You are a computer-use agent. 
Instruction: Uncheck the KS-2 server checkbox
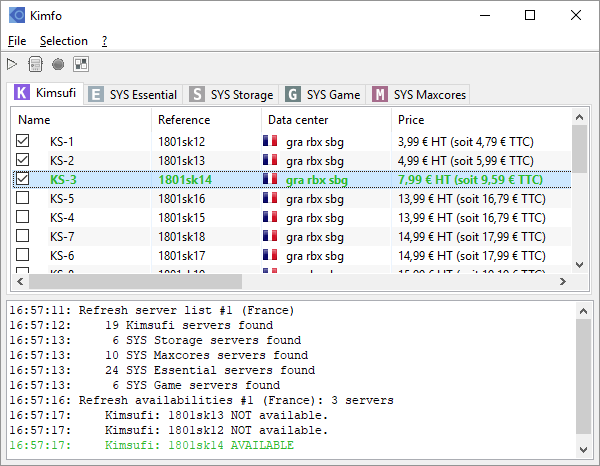[23, 161]
